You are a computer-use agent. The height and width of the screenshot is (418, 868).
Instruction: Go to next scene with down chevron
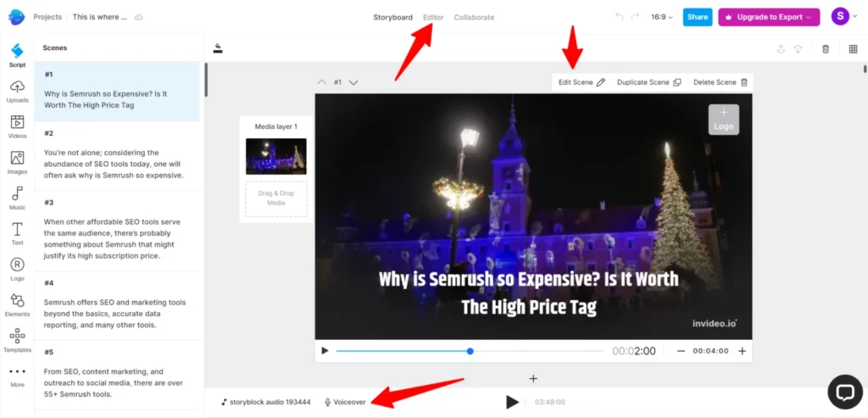(353, 82)
